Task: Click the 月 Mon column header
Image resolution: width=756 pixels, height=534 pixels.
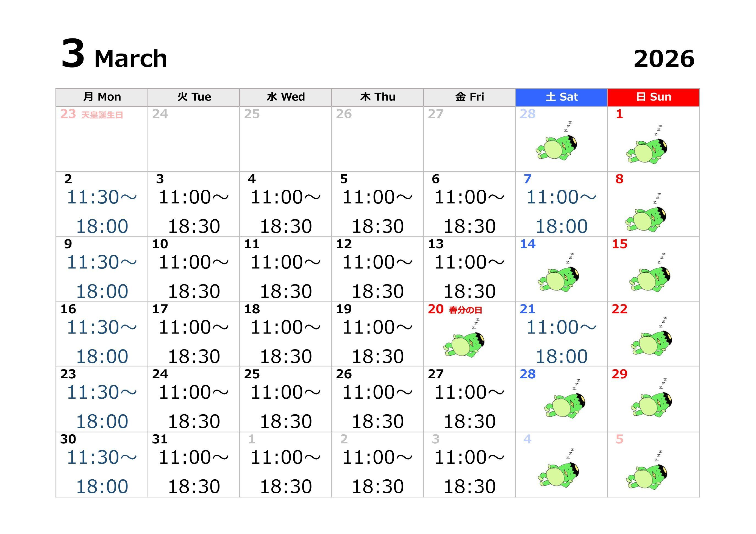Action: (x=102, y=97)
